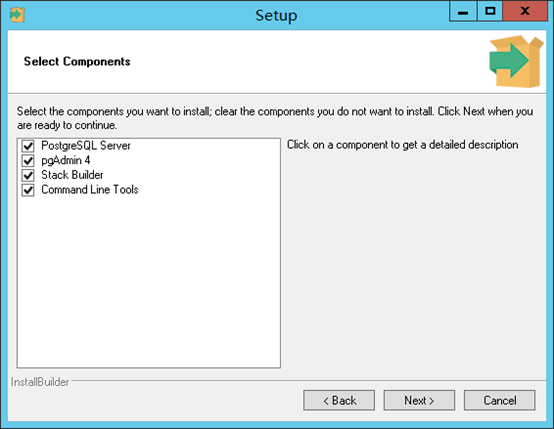Maximize the Setup window
The image size is (554, 429).
pyautogui.click(x=490, y=11)
